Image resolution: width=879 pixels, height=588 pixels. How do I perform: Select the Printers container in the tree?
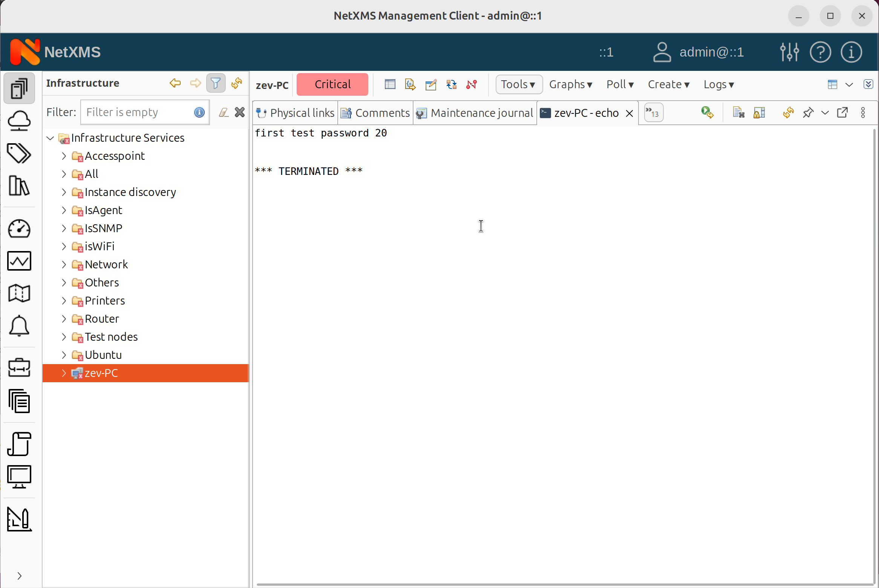coord(105,301)
